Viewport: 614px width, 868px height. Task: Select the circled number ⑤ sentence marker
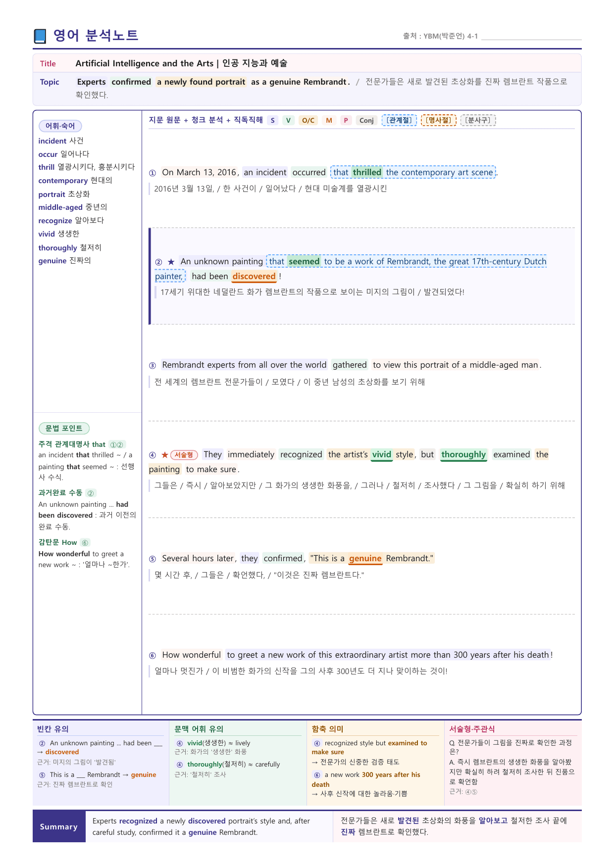click(153, 559)
